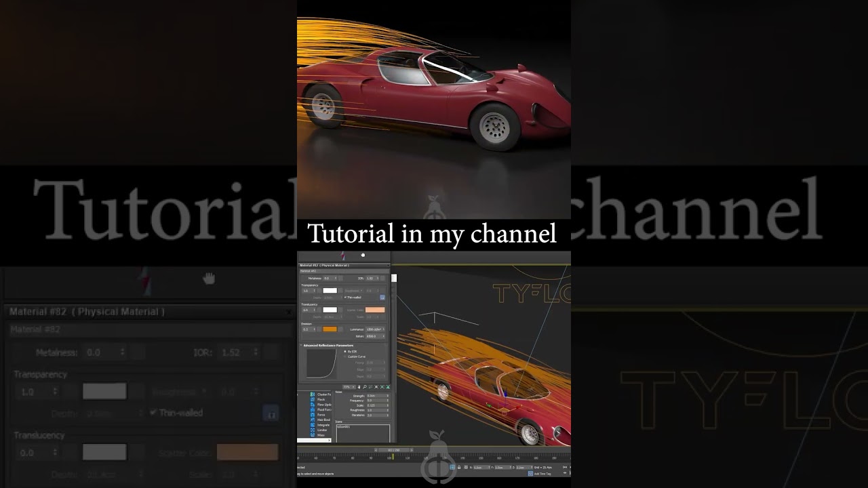Click the Integrate operator icon
This screenshot has width=868, height=488.
313,425
